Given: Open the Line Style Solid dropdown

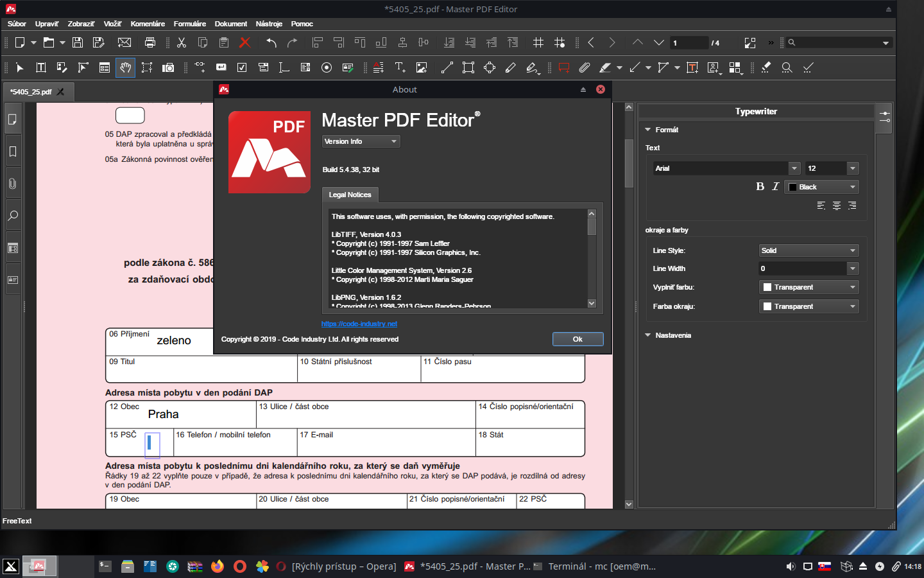Looking at the screenshot, I should (809, 250).
